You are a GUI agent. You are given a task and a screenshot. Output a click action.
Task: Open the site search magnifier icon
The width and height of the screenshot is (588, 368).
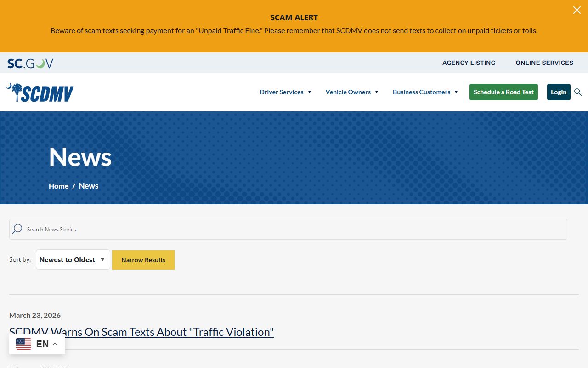(x=578, y=92)
